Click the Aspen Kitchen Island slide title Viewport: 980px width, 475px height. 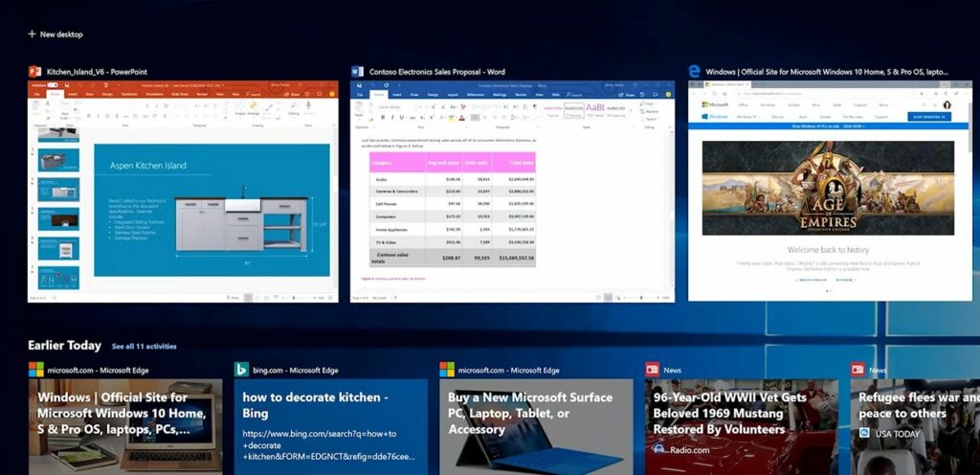(148, 166)
